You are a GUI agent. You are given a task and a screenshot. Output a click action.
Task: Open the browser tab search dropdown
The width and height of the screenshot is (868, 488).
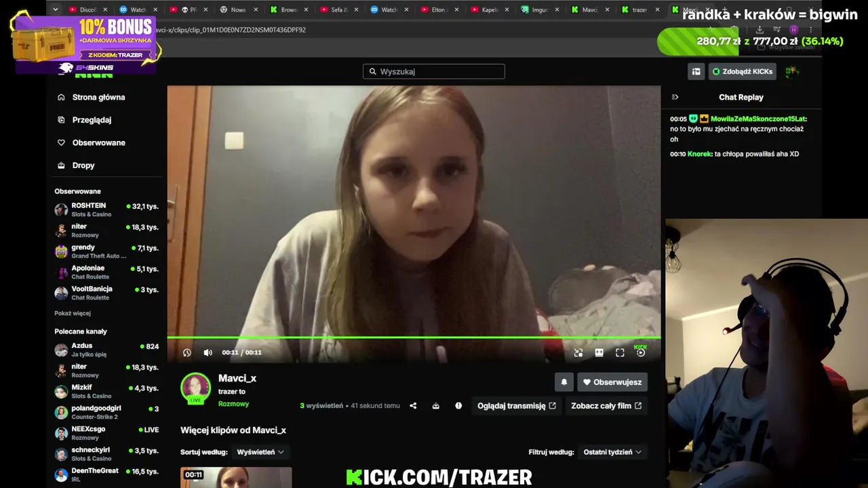pyautogui.click(x=56, y=9)
